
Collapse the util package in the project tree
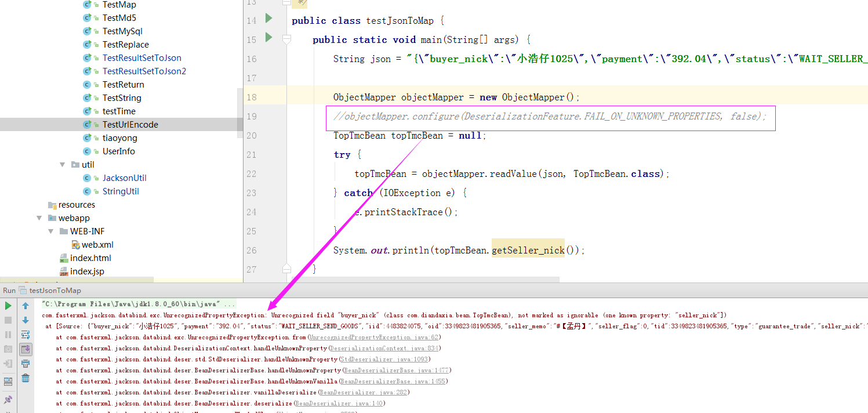[x=62, y=164]
